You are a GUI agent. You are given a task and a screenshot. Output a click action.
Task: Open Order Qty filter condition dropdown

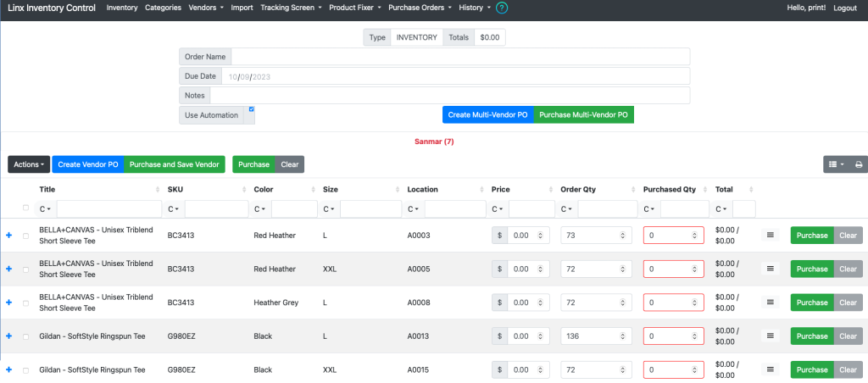(x=567, y=209)
